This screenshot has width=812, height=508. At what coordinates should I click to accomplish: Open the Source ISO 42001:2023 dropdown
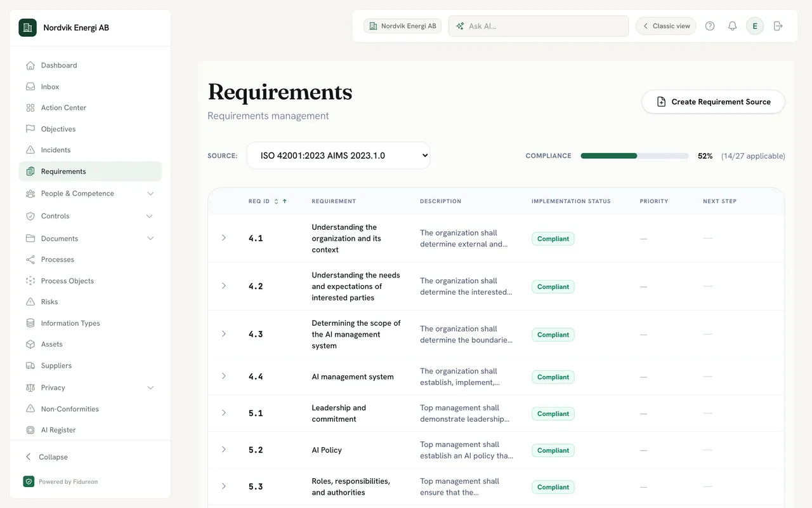tap(338, 156)
